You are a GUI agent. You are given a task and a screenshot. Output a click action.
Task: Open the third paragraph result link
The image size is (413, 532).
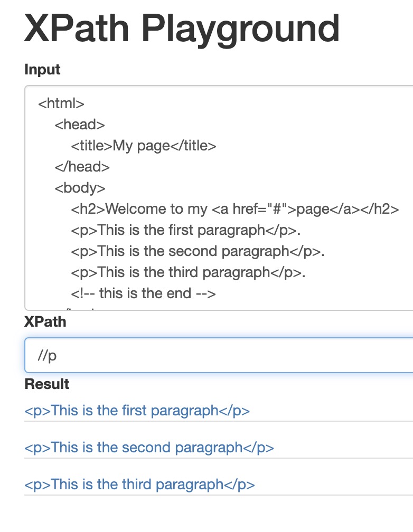(x=139, y=484)
